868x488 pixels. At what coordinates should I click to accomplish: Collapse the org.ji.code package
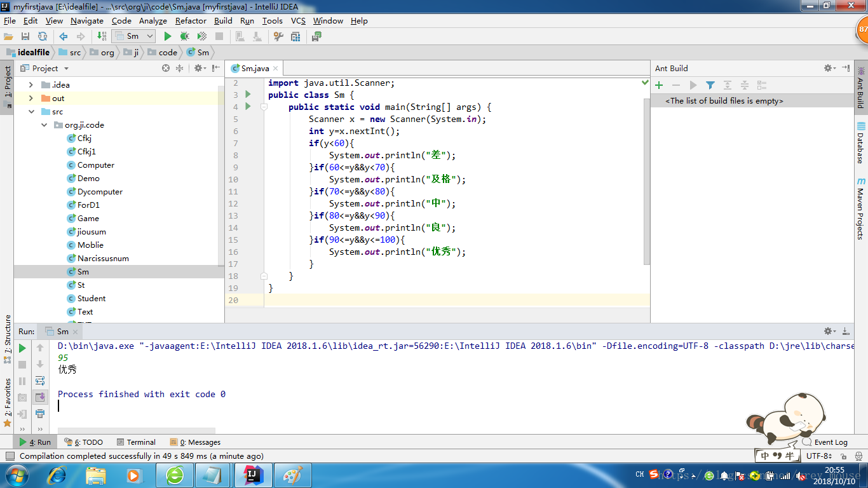[44, 125]
